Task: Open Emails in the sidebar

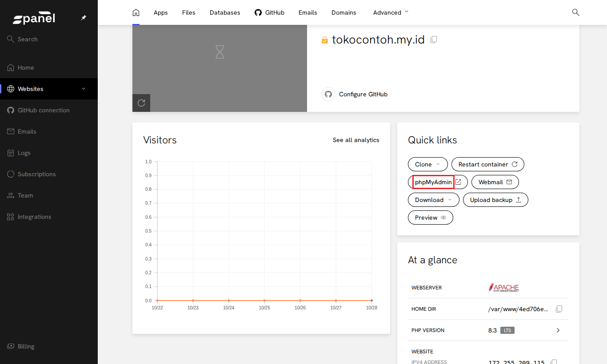Action: coord(49,131)
